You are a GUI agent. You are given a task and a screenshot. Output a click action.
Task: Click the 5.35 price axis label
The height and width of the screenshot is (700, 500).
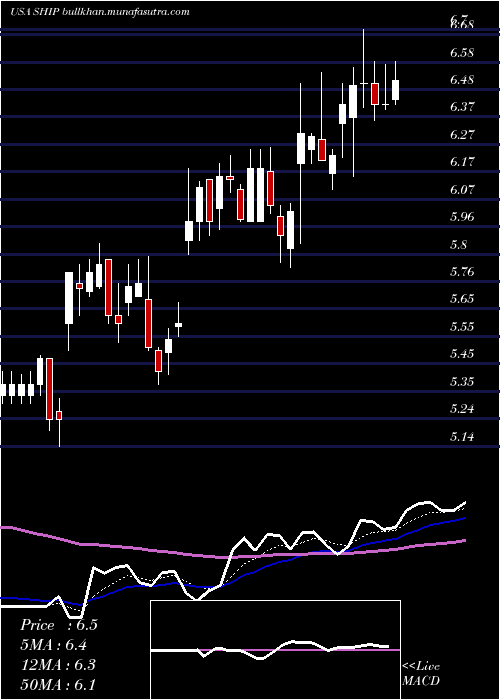(462, 381)
